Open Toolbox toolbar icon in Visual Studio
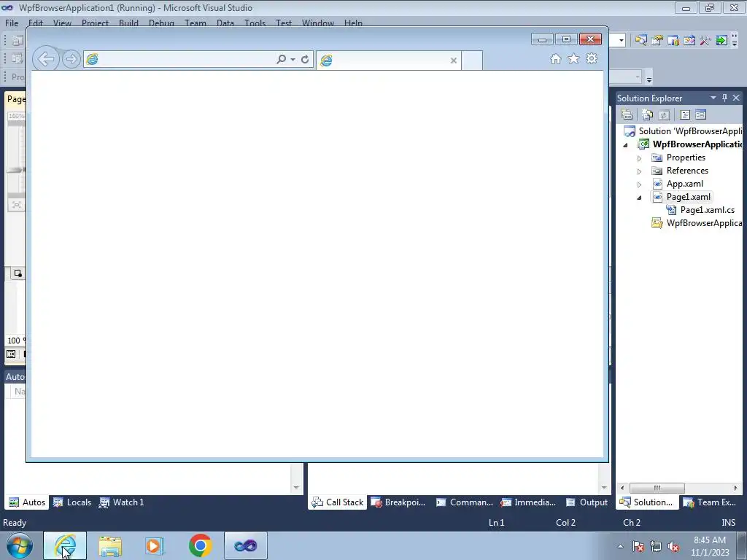747x560 pixels. tap(689, 41)
